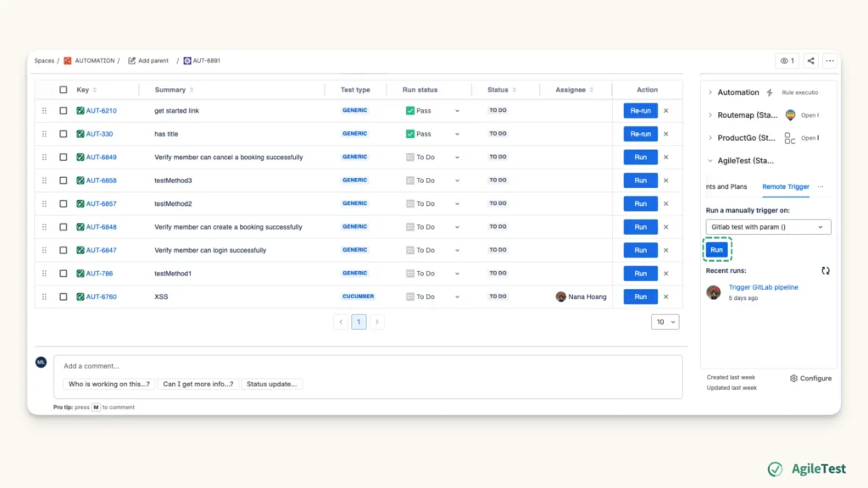Image resolution: width=868 pixels, height=488 pixels.
Task: Click the share icon
Action: (x=810, y=61)
